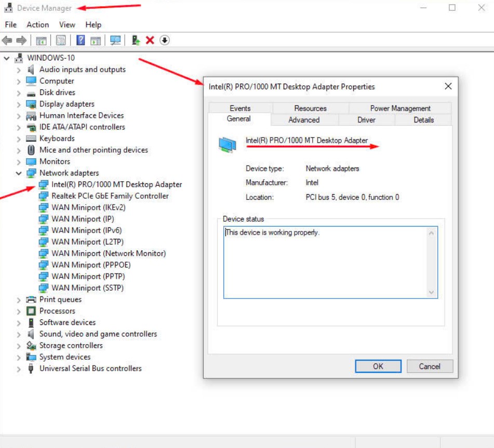Click the Update device driver toolbar icon

tap(136, 40)
